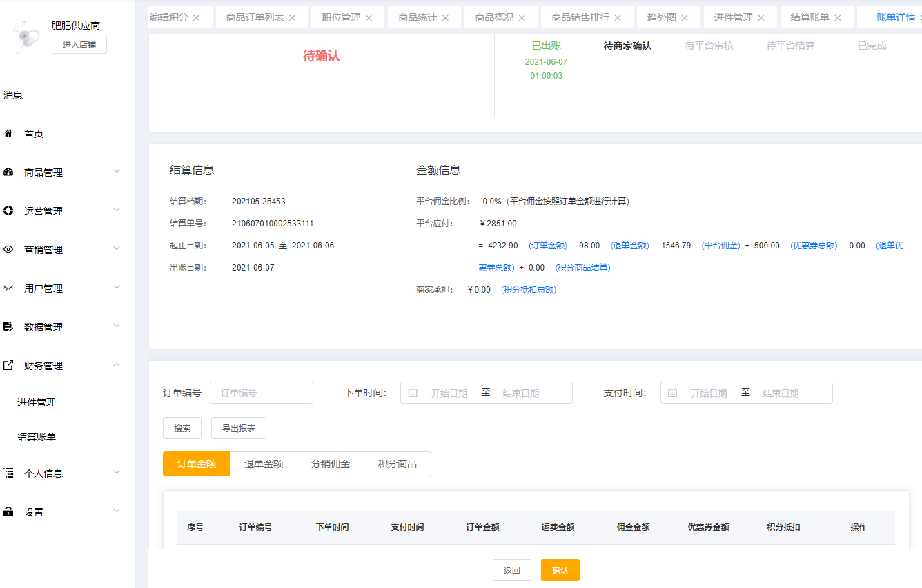
Task: Expand the 商品管理 sidebar menu
Action: click(x=117, y=171)
